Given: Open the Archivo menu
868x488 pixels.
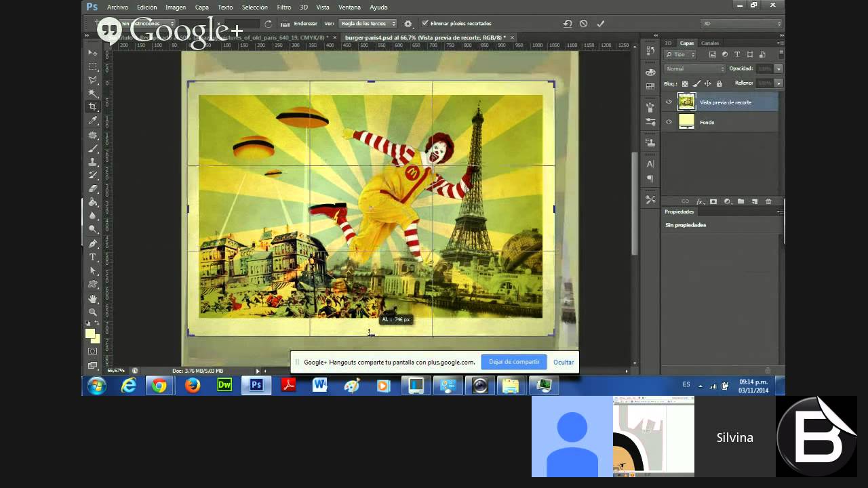Looking at the screenshot, I should (x=117, y=7).
